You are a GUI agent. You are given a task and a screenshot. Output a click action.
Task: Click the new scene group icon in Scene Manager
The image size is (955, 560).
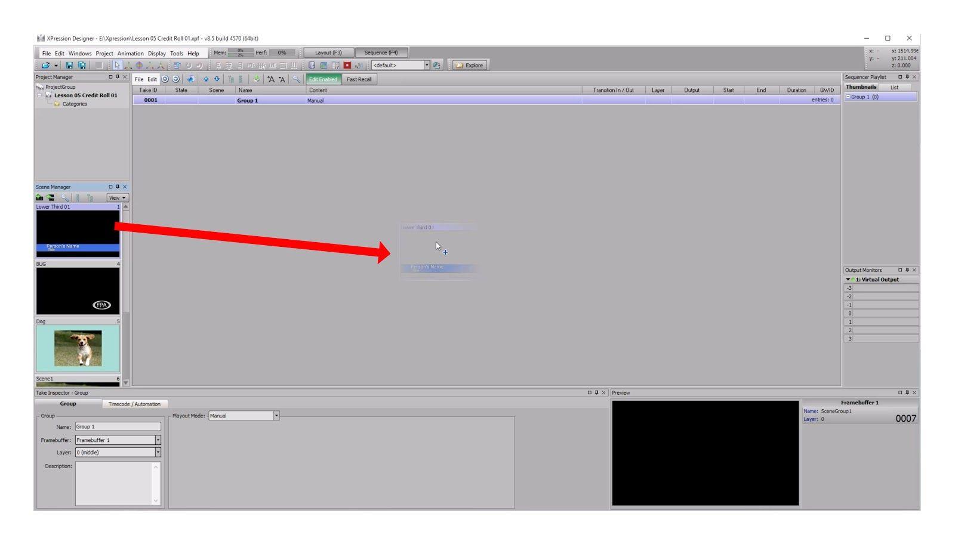tap(50, 198)
